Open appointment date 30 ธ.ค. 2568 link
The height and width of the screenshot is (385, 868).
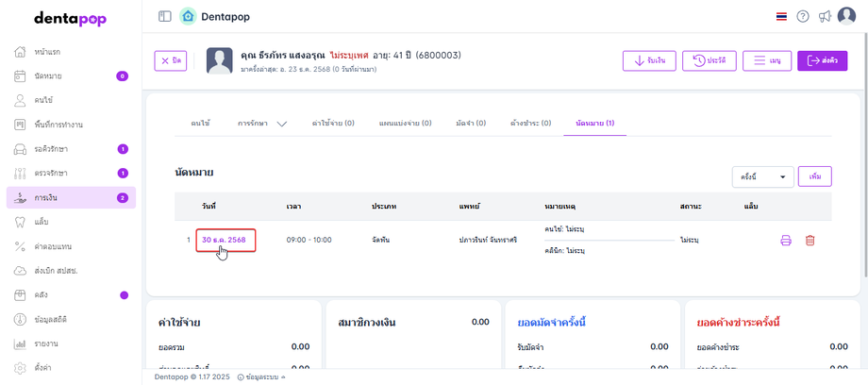224,240
